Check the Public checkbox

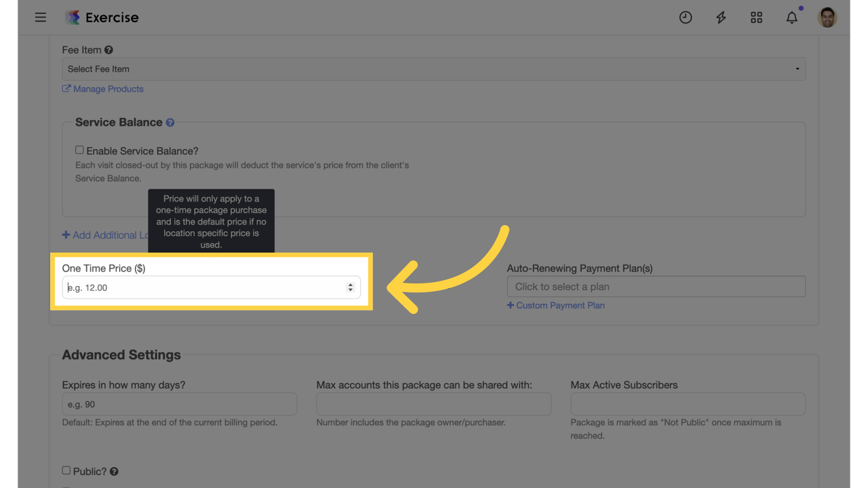click(66, 471)
